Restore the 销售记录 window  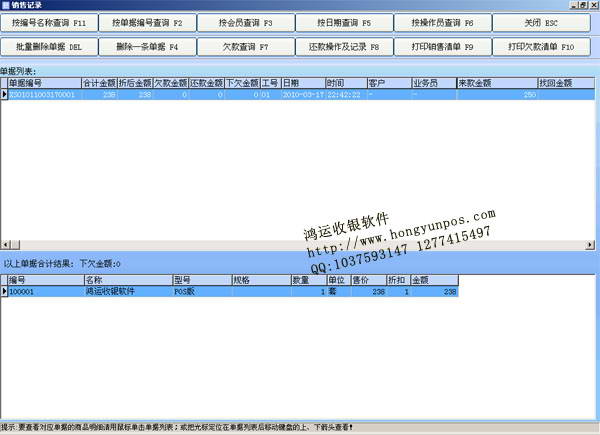[x=583, y=5]
